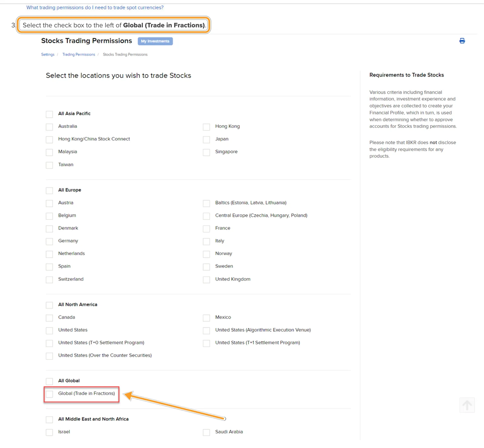Check Central Europe (Czechia, Hungary, Poland)
Image resolution: width=484 pixels, height=448 pixels.
pos(206,216)
